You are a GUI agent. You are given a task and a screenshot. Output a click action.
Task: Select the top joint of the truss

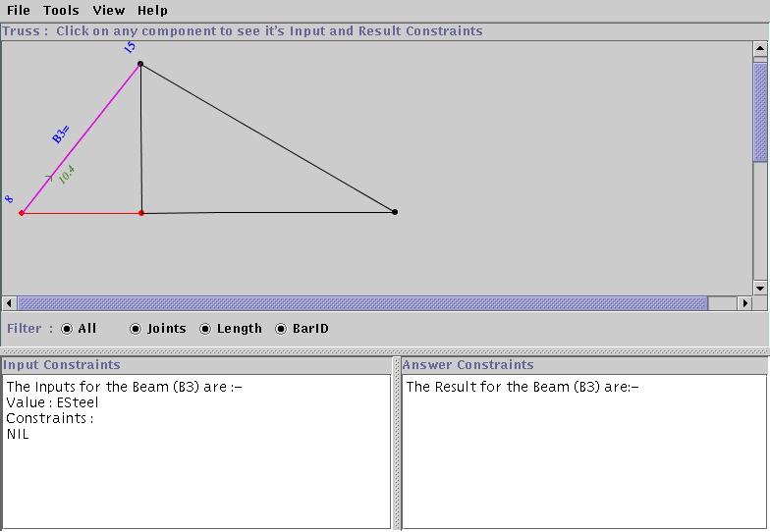(140, 64)
